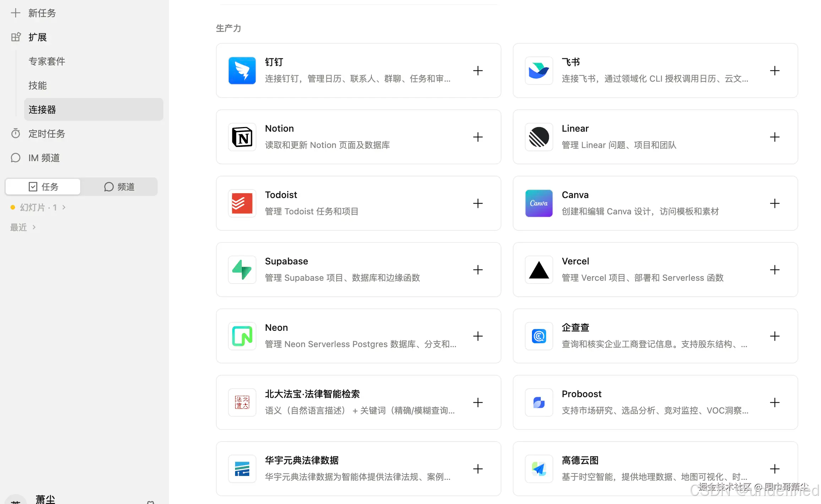This screenshot has width=821, height=504.
Task: Click the IM 频道 chat bubble icon
Action: tap(16, 158)
